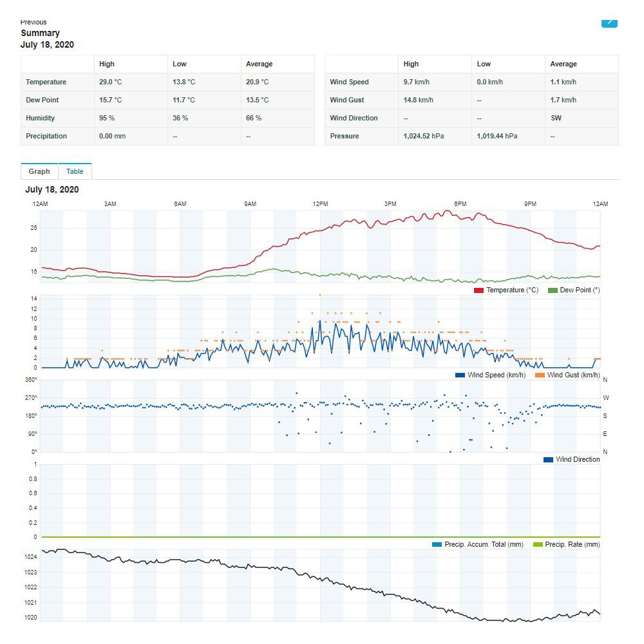Switch to the Table tab
This screenshot has width=644, height=644.
coord(75,171)
